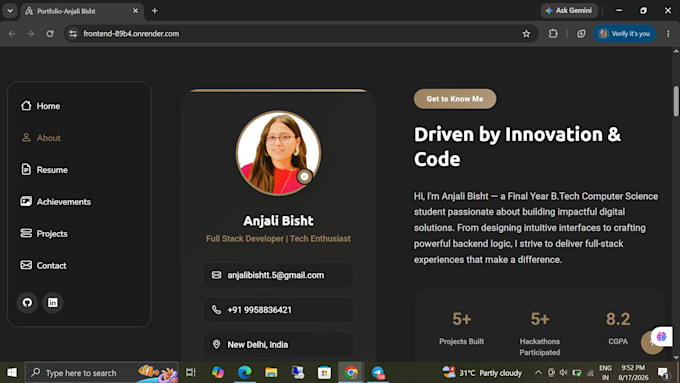680x383 pixels.
Task: Click the ENG IN language indicator
Action: pyautogui.click(x=605, y=373)
